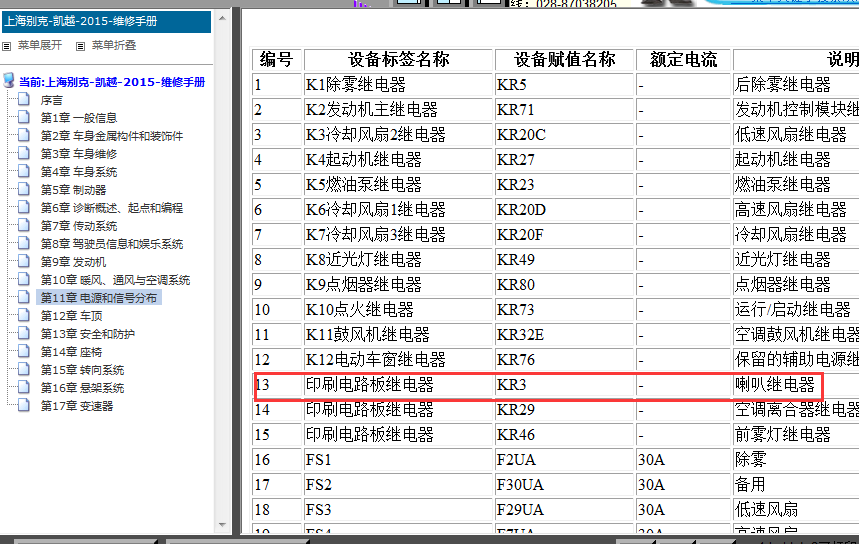Open 第8章 驾驶员信息和娱乐系统
The height and width of the screenshot is (544, 859).
pos(112,244)
